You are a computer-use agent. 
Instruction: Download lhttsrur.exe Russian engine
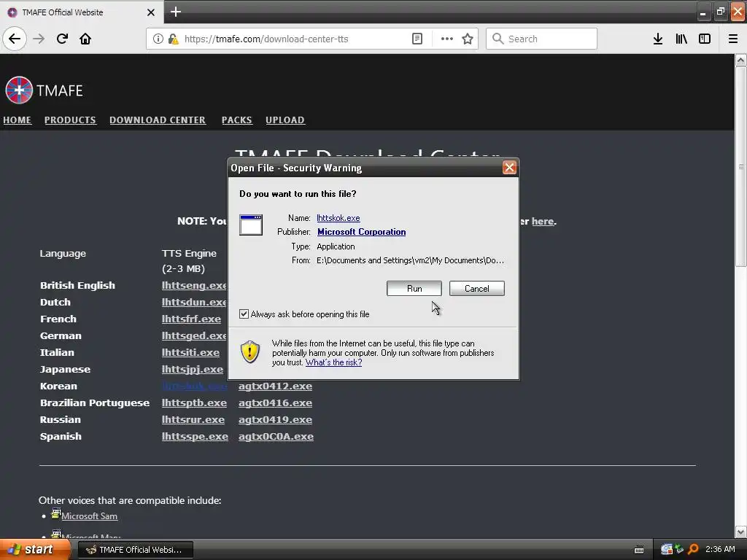coord(193,420)
